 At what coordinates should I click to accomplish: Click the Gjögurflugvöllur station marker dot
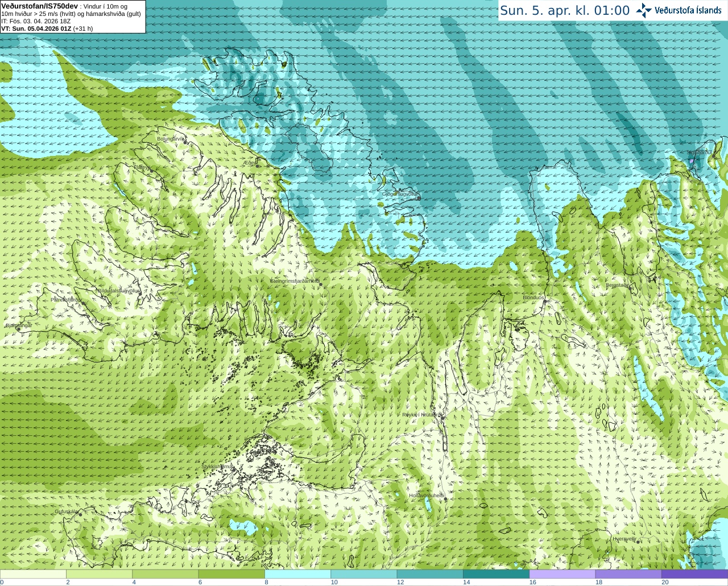click(419, 198)
